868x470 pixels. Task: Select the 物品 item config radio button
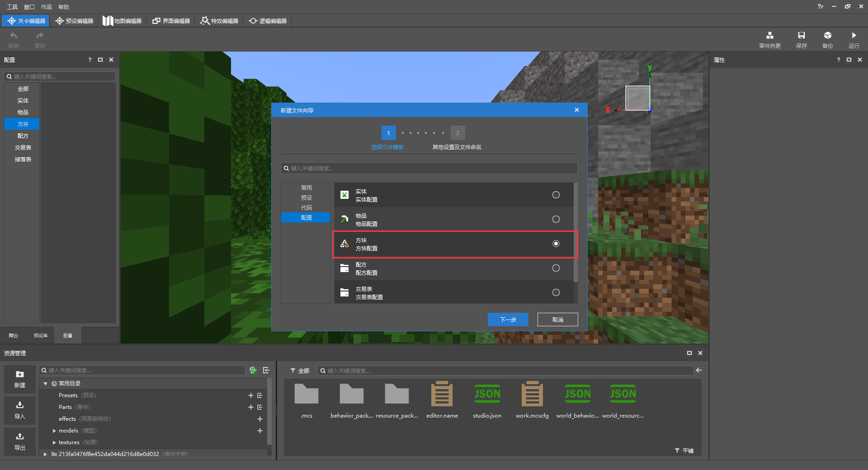[556, 219]
